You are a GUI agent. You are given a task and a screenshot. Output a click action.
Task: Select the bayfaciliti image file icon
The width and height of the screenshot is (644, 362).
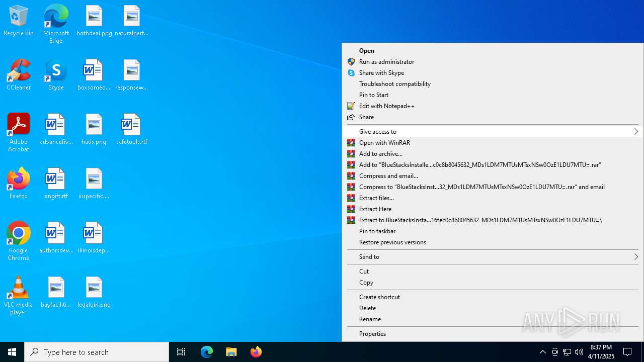pos(56,293)
